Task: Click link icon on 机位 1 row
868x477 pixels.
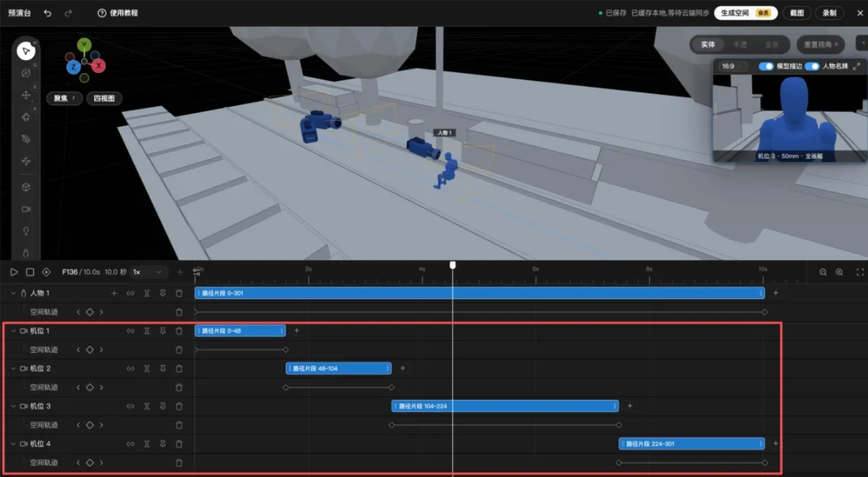Action: click(130, 331)
